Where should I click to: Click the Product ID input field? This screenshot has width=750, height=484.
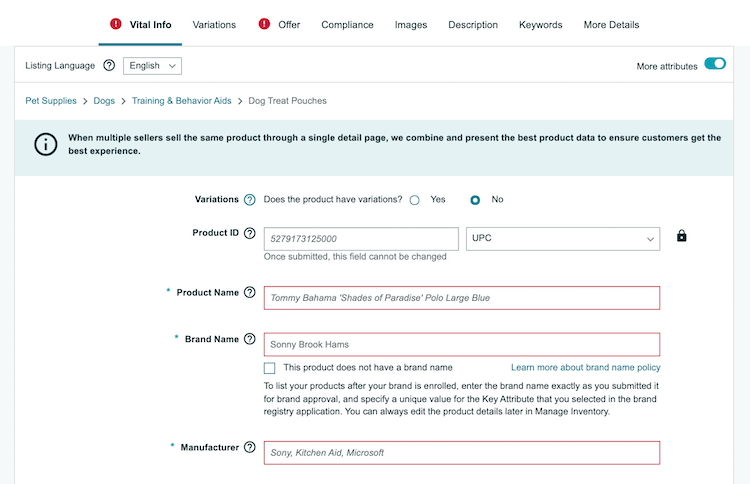[361, 239]
